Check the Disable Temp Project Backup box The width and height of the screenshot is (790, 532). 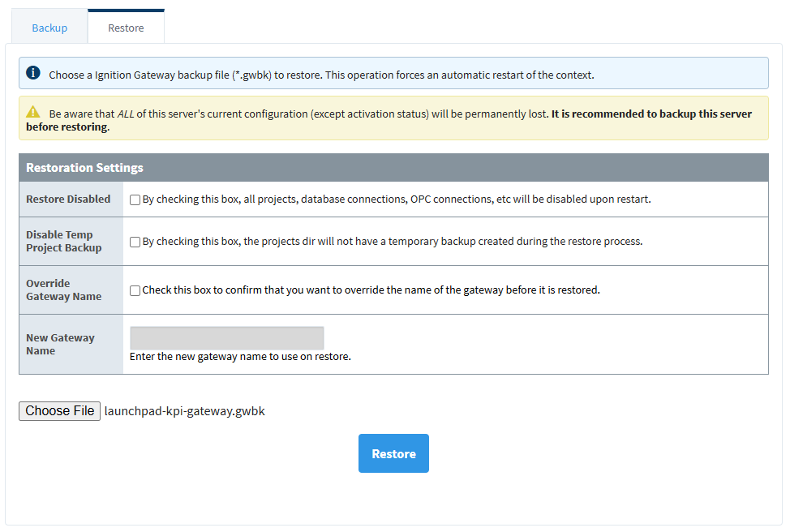[x=135, y=242]
